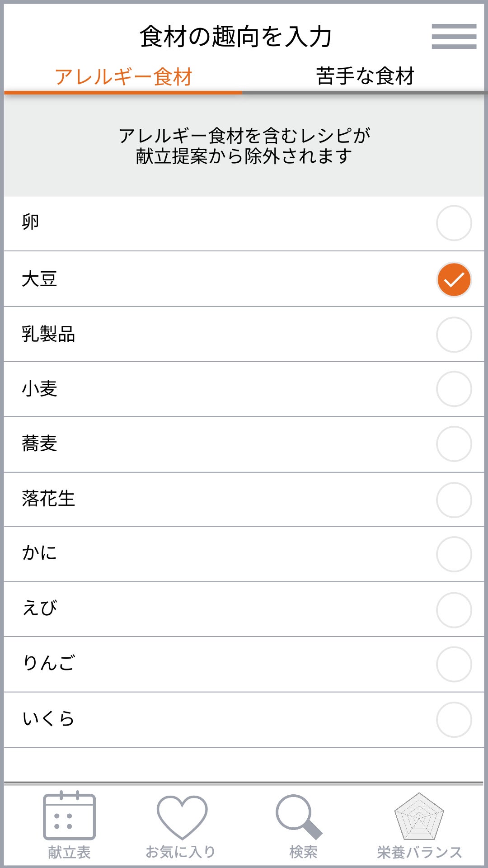Screen dimensions: 488x868
Task: Switch to the アレルギー食材 tab
Action: pyautogui.click(x=123, y=77)
